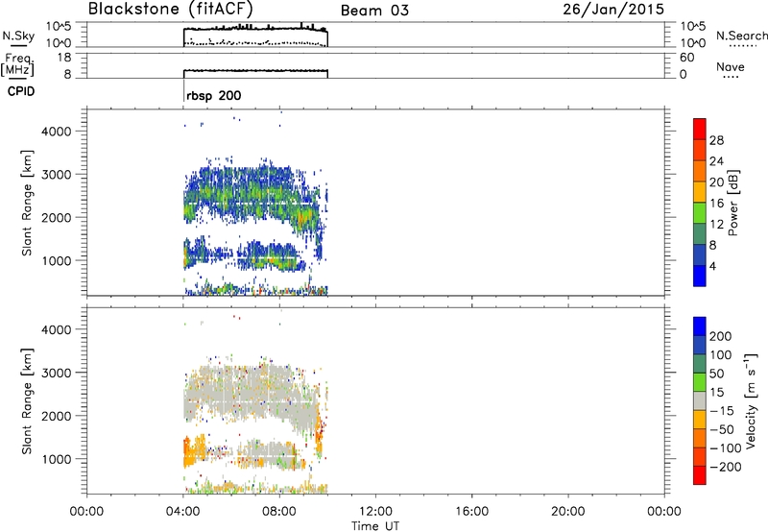
Task: Click the 'Slant Range [km]' label of the velocity panel
Action: point(27,401)
